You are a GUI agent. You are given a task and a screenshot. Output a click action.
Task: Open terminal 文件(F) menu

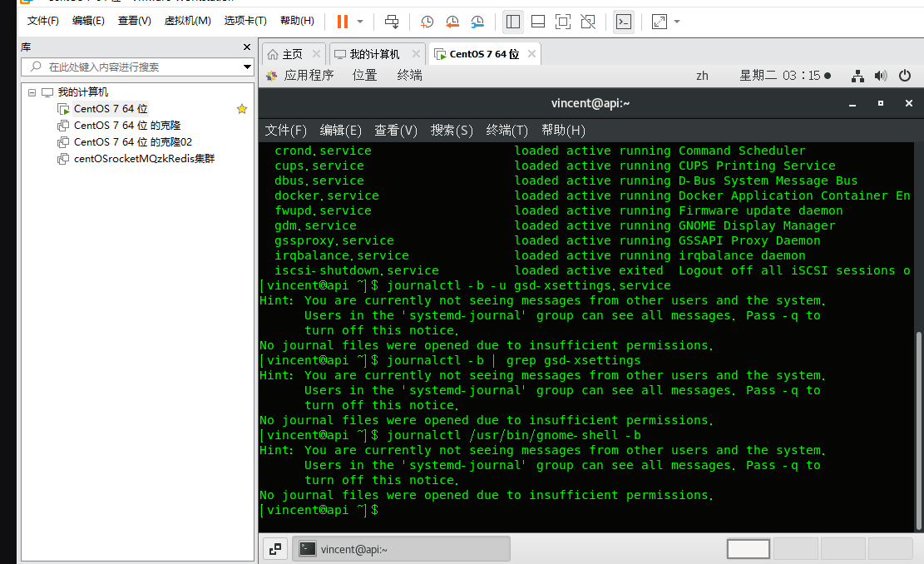click(286, 131)
